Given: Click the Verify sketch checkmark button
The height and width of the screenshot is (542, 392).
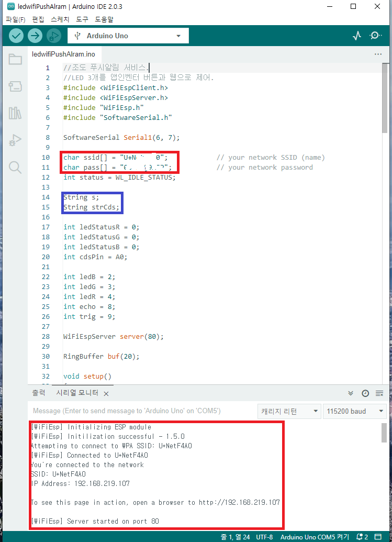Looking at the screenshot, I should (16, 36).
